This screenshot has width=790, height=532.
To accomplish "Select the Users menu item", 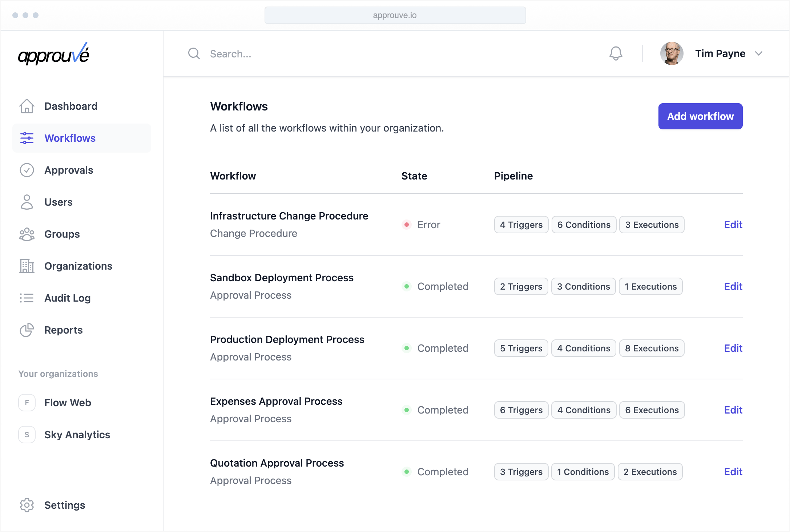I will click(58, 202).
